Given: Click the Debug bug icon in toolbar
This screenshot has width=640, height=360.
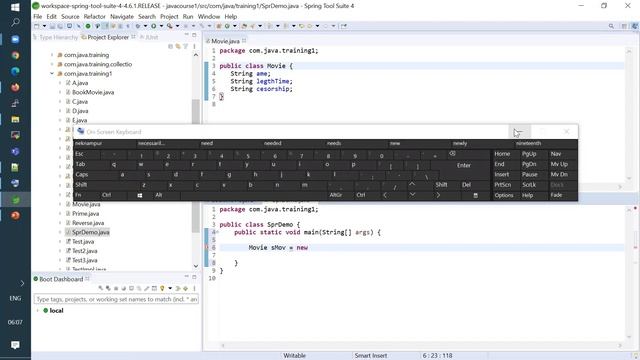Looking at the screenshot, I should point(138,26).
